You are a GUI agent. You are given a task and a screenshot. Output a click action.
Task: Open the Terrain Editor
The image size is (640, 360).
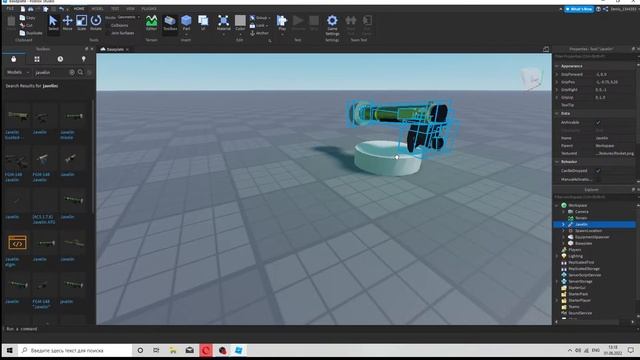[x=151, y=23]
